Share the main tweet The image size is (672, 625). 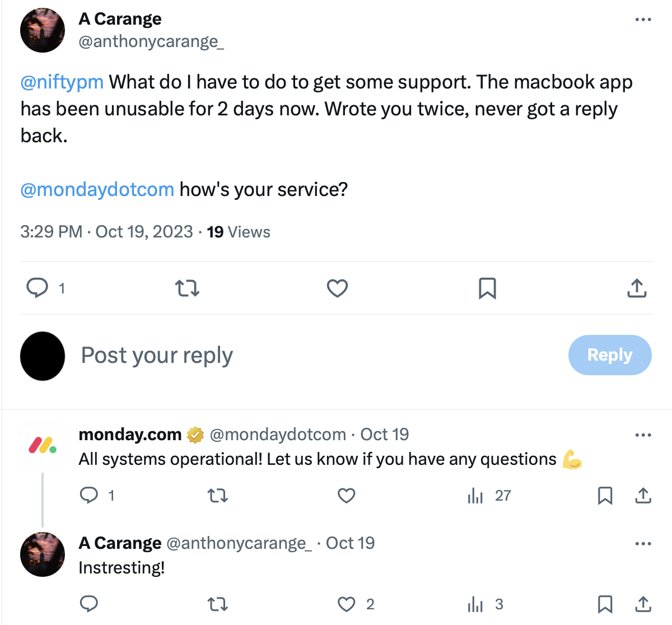pos(637,288)
